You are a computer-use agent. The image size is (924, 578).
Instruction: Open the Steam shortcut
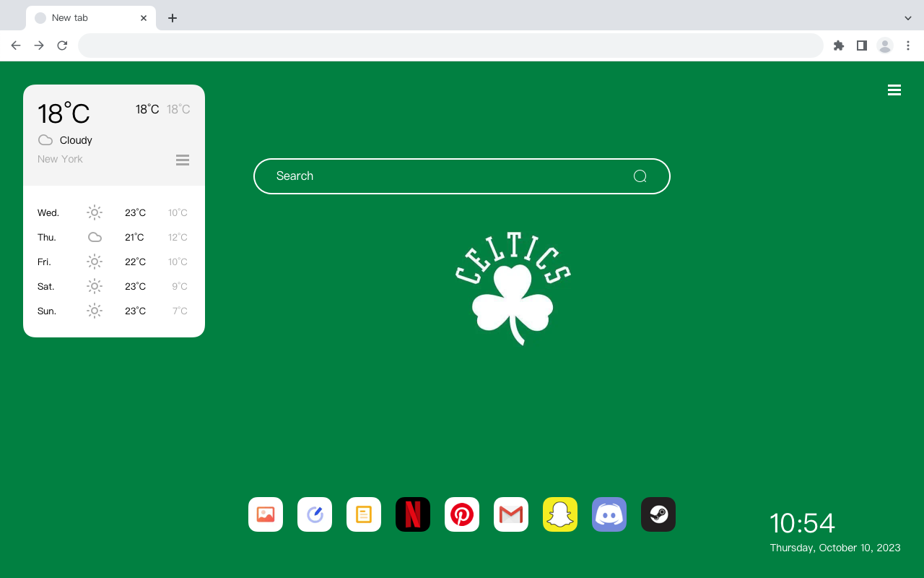(x=658, y=514)
